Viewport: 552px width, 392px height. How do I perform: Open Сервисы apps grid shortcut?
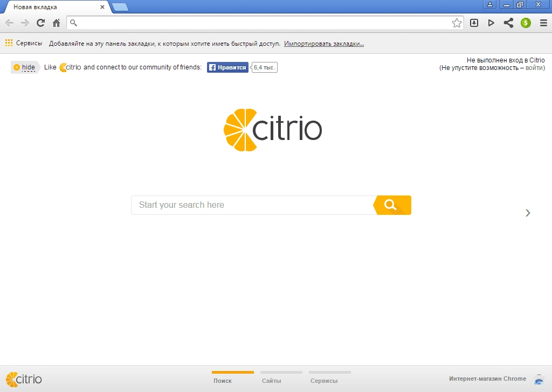click(x=24, y=43)
